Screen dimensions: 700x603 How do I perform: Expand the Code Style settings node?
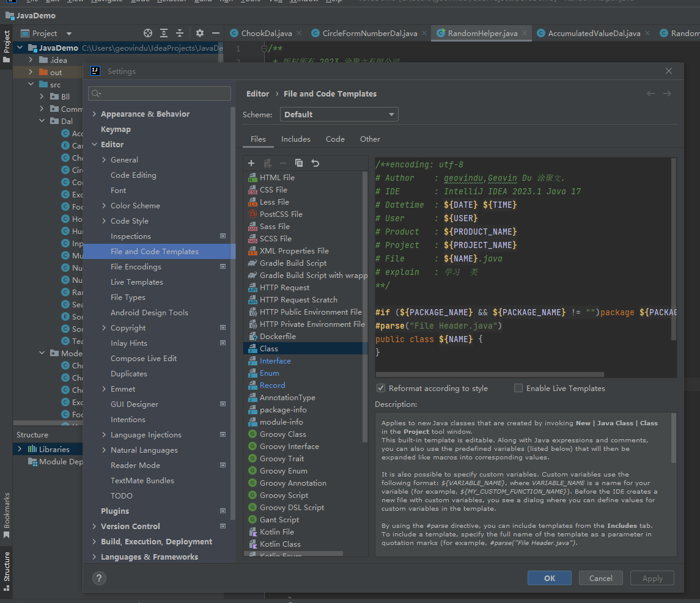point(104,221)
